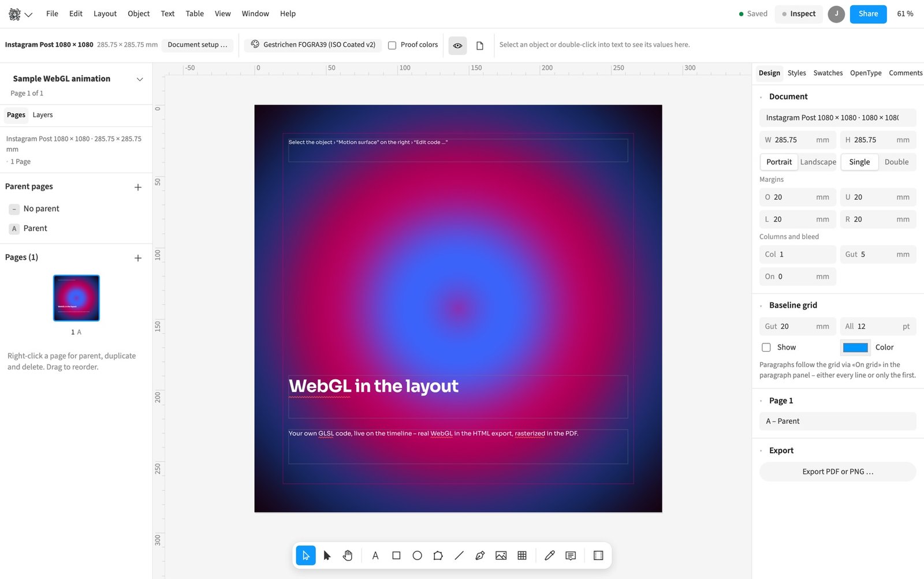Select Landscape orientation
The height and width of the screenshot is (579, 924).
tap(818, 162)
